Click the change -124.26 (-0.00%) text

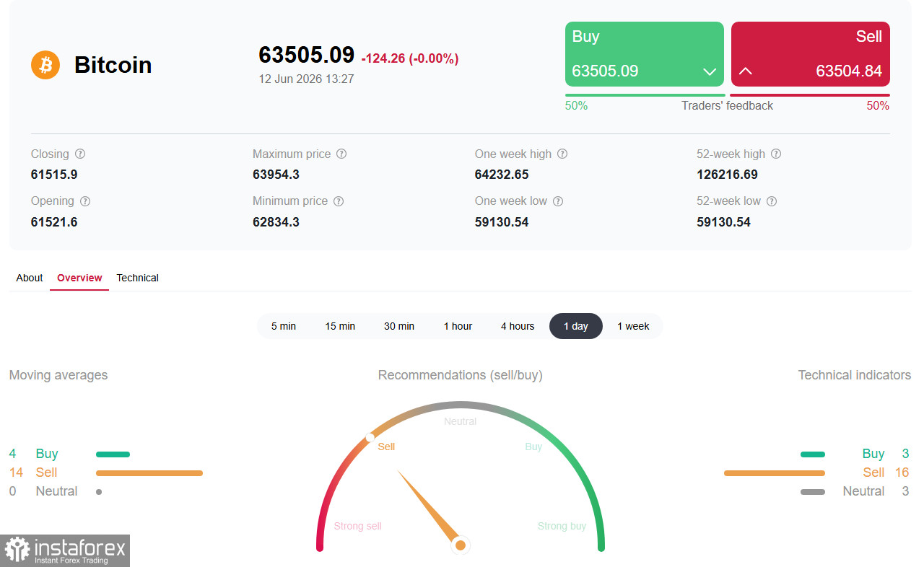[x=410, y=58]
